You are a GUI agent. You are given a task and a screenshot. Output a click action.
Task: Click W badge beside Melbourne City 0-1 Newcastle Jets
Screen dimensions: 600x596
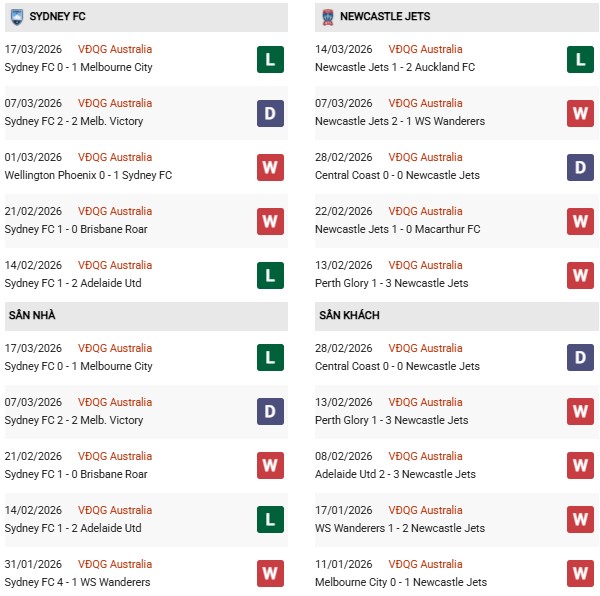pos(580,574)
